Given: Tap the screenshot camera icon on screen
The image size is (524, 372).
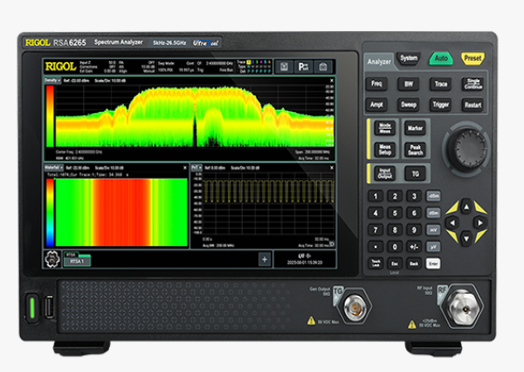Looking at the screenshot, I should (x=323, y=67).
